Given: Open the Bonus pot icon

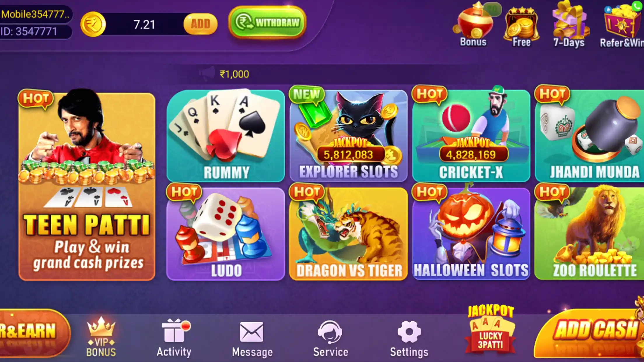Looking at the screenshot, I should pyautogui.click(x=474, y=24).
